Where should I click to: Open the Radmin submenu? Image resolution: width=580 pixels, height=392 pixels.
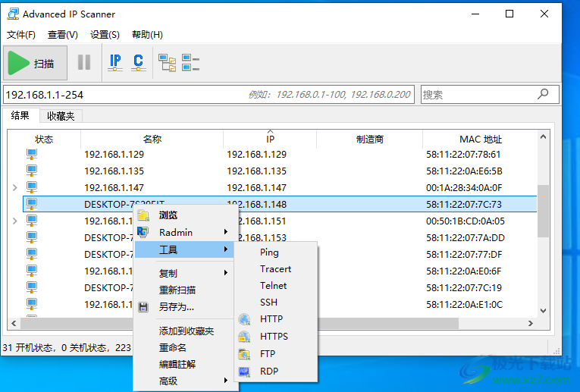coord(186,232)
